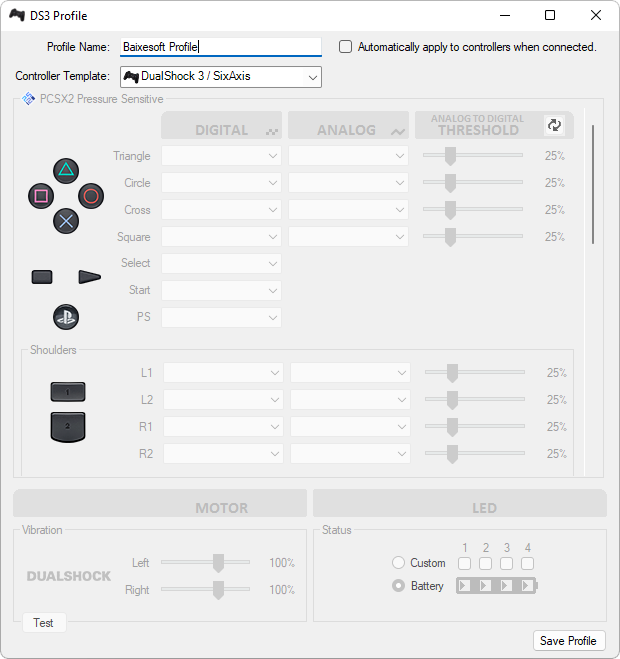This screenshot has width=620, height=659.
Task: Enable automatically apply to controllers checkbox
Action: coord(346,47)
